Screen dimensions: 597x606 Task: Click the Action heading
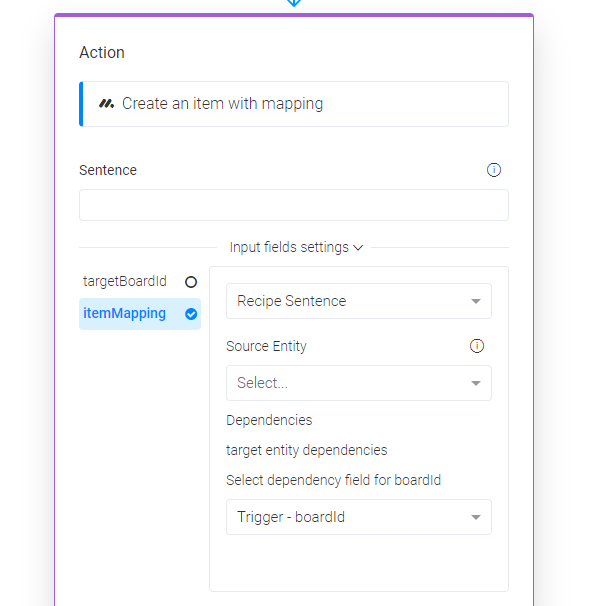102,53
